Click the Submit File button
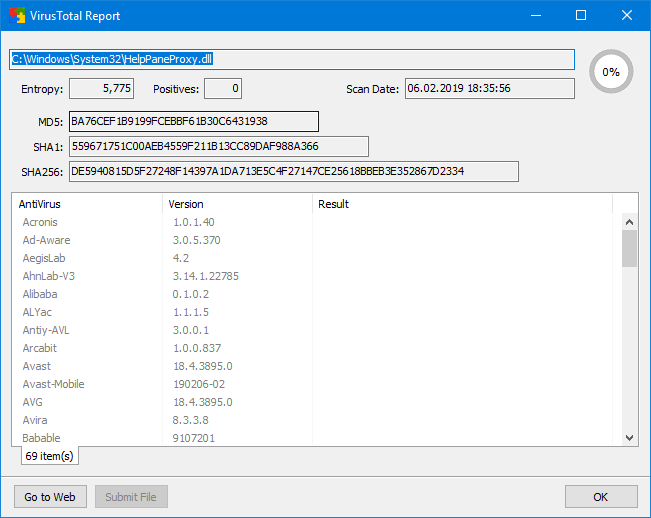651x518 pixels. click(131, 496)
